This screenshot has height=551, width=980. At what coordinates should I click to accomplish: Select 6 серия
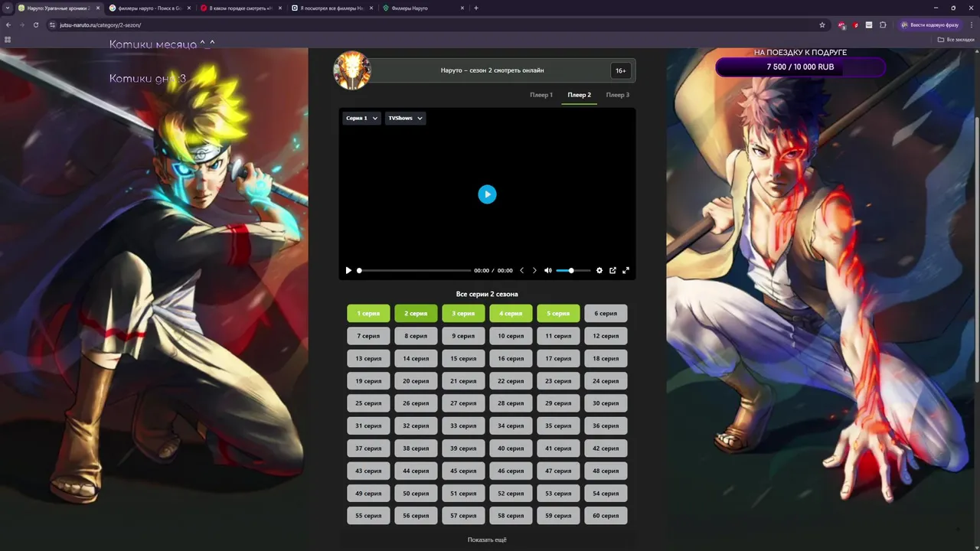click(606, 313)
